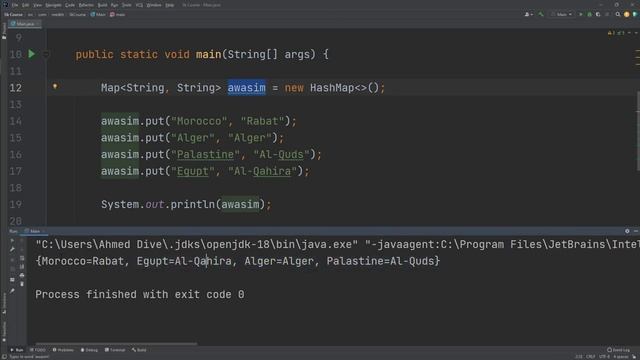Click the selected awasim variable on line 12
This screenshot has height=360, width=640.
tap(247, 88)
